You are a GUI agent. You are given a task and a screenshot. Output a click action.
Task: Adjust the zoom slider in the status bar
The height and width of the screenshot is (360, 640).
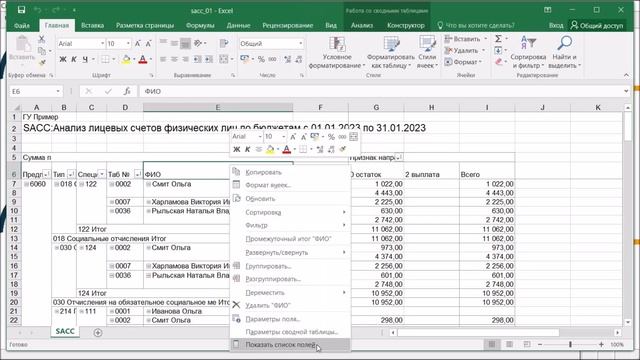coord(570,344)
